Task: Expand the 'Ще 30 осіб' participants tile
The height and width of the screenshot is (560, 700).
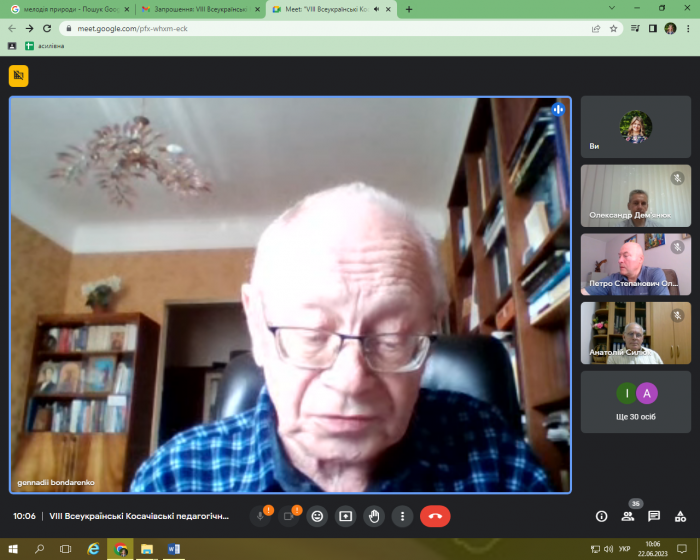Action: [x=635, y=402]
